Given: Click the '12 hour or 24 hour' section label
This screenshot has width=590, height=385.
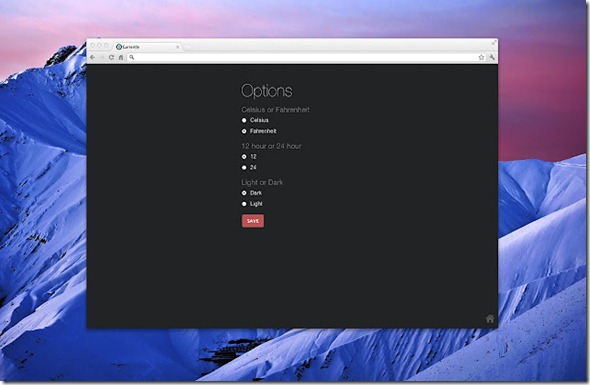Looking at the screenshot, I should tap(271, 146).
